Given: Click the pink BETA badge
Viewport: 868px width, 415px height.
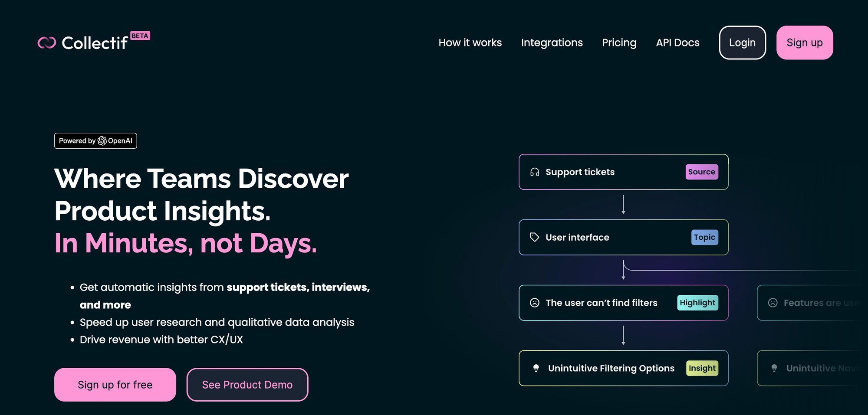Looking at the screenshot, I should [x=140, y=36].
